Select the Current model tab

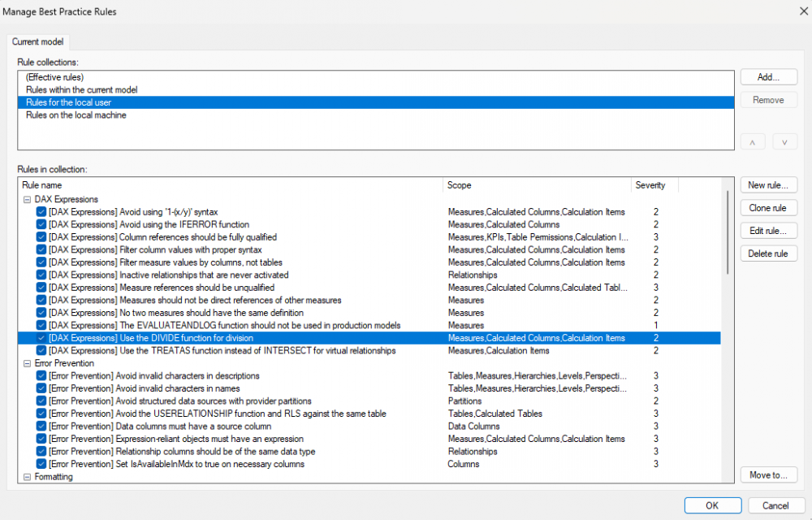pyautogui.click(x=38, y=42)
